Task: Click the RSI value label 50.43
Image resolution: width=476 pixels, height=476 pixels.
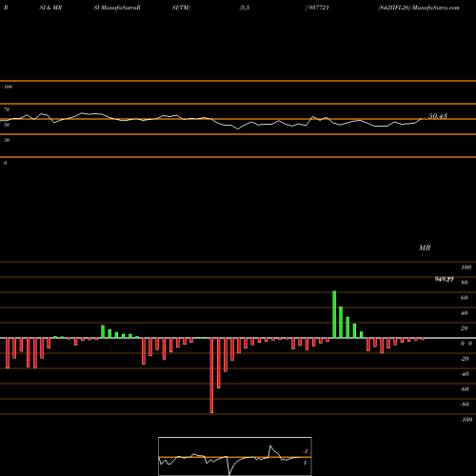Action: point(438,116)
